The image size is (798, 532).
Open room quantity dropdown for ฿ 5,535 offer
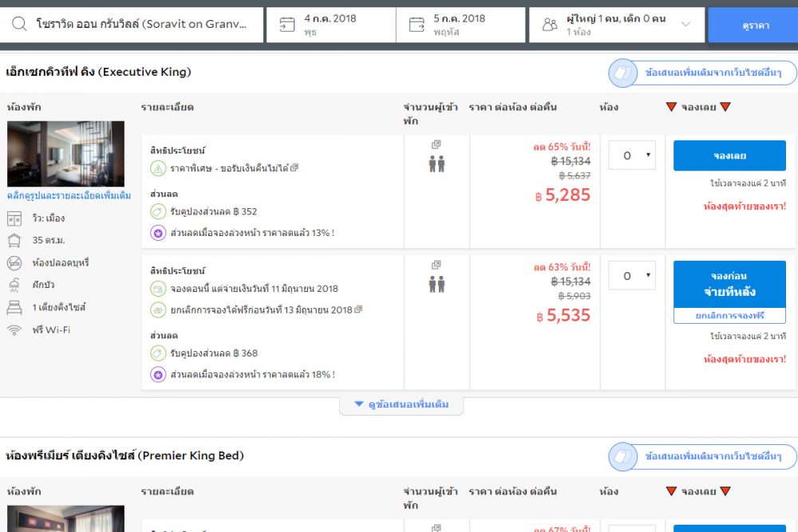[x=632, y=276]
